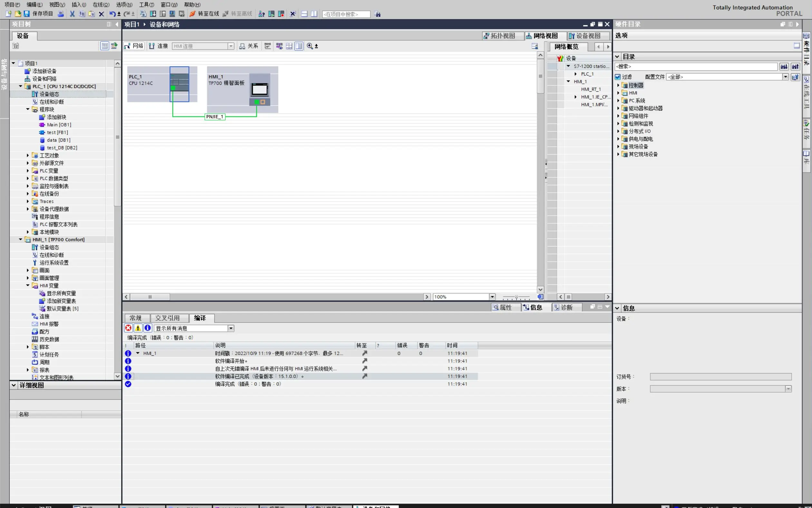The width and height of the screenshot is (812, 508).
Task: Expand the 工艺对象 folder
Action: pyautogui.click(x=28, y=155)
